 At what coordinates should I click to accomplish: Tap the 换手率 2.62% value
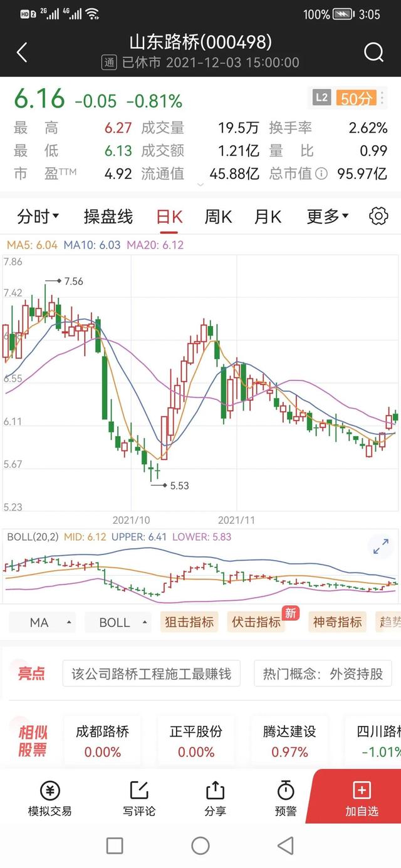368,128
